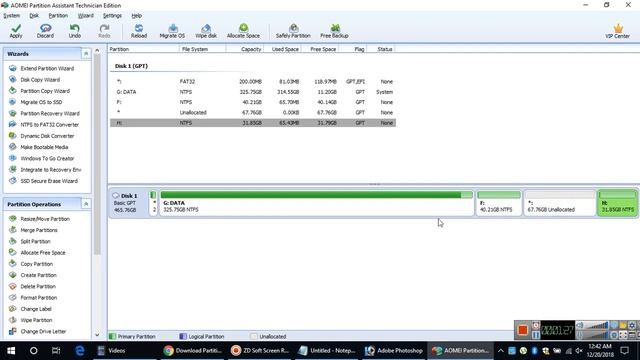Collapse the Partition Operations panel
Viewport: 640px width, 360px height.
click(x=86, y=204)
